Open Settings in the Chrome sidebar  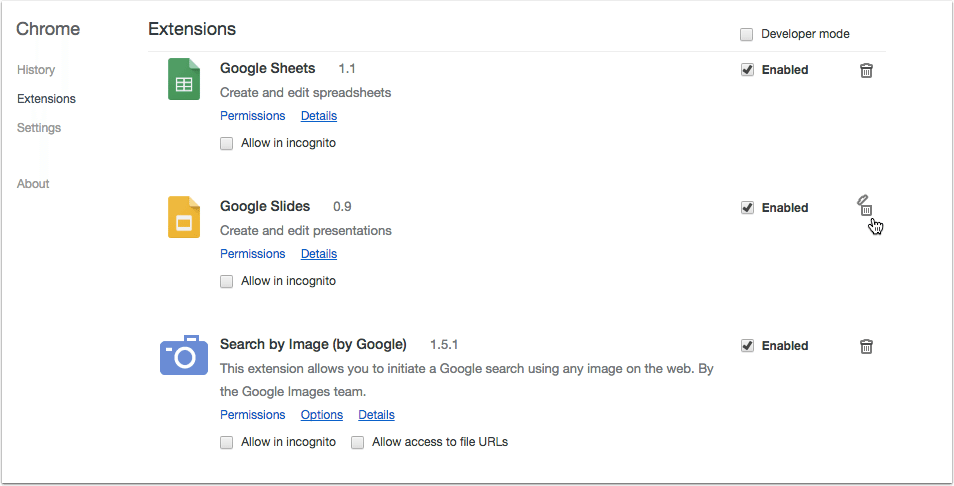click(39, 128)
